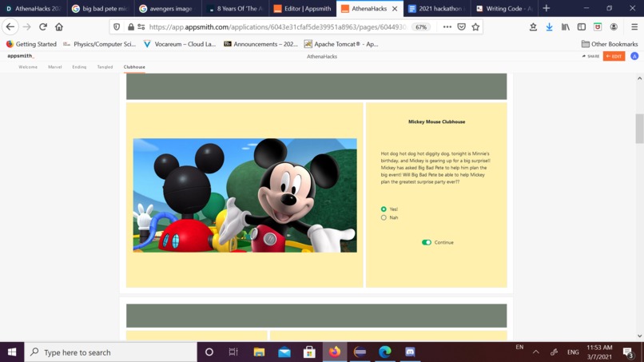
Task: Open Getting Started bookmark
Action: [x=31, y=44]
